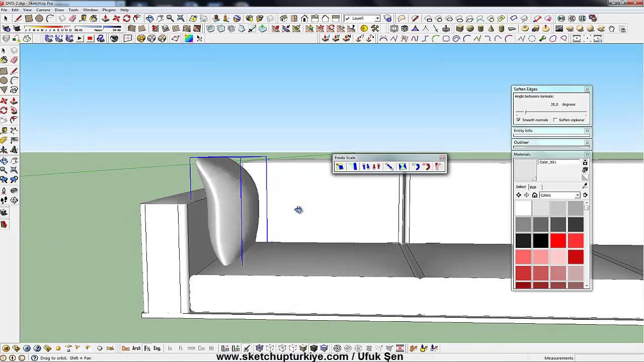Select the pink Eraser tool in top toolbar

[72, 19]
